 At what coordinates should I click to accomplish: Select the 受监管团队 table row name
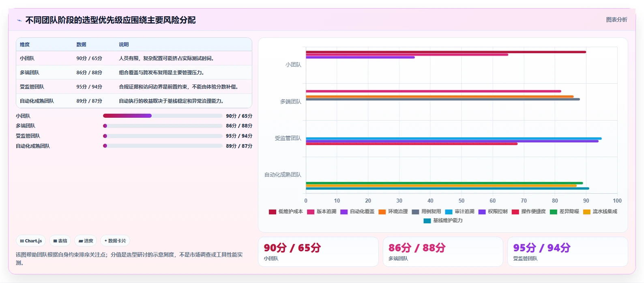click(x=32, y=87)
